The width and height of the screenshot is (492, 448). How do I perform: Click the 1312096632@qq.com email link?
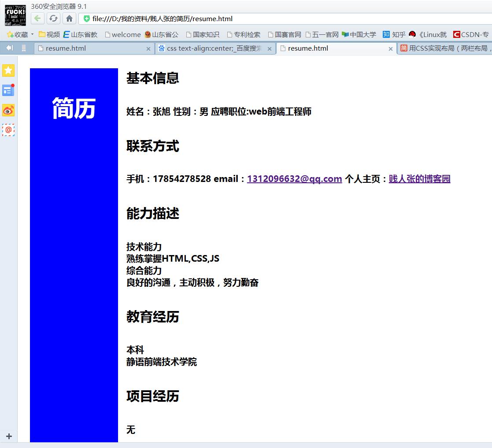click(294, 179)
